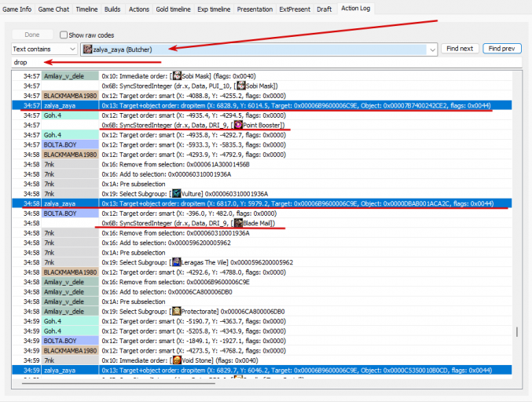The height and width of the screenshot is (402, 532).
Task: Click the Done button
Action: pyautogui.click(x=32, y=35)
